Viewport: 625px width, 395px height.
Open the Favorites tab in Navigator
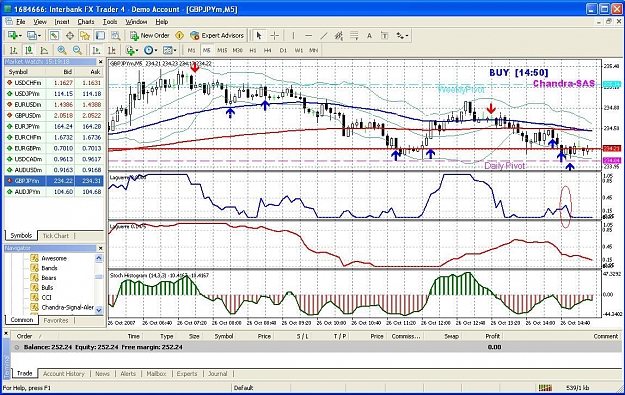point(56,320)
